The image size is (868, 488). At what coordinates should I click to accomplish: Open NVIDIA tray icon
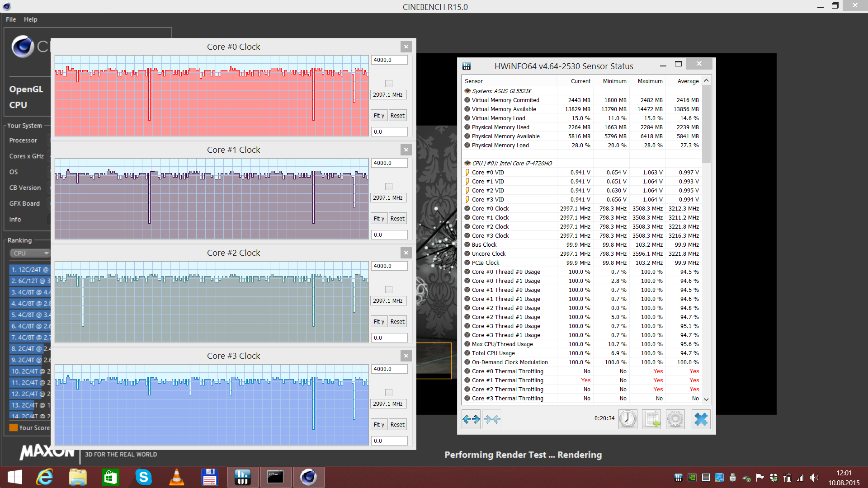click(692, 478)
